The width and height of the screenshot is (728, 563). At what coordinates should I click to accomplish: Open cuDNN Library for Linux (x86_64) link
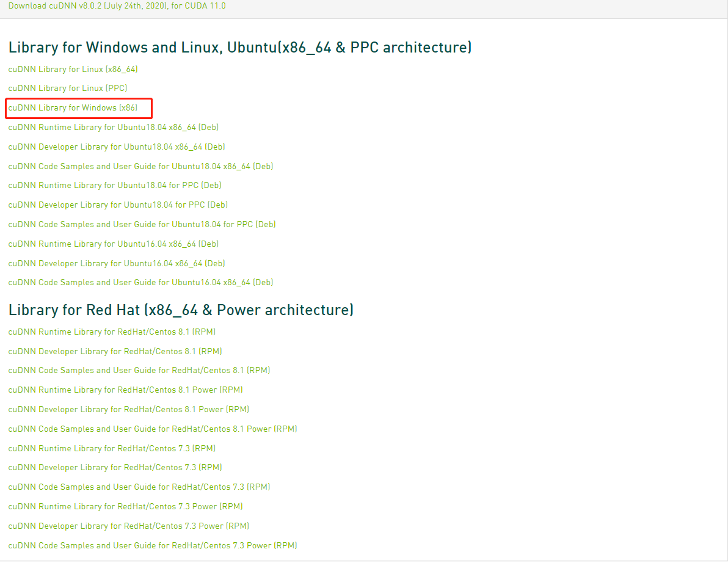[73, 69]
